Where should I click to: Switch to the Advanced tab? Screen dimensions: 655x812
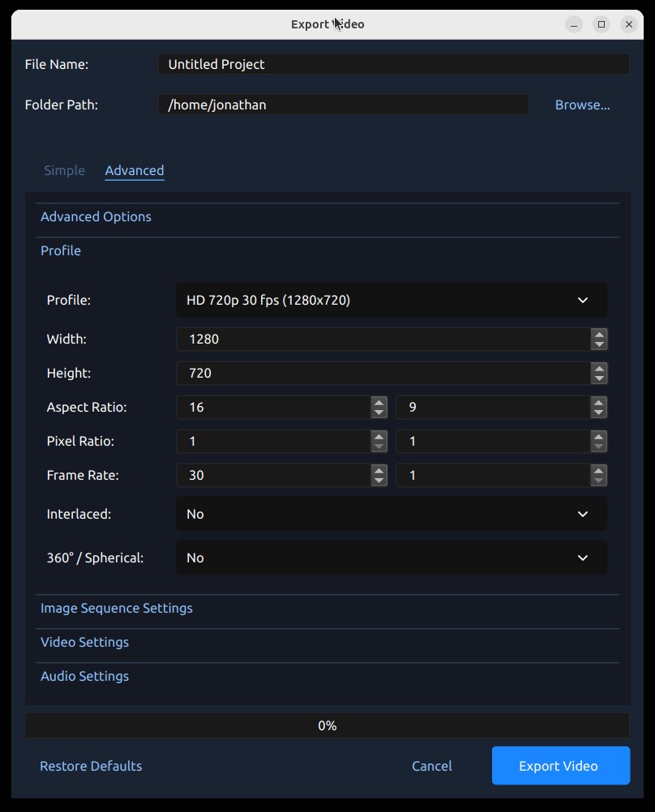click(x=134, y=170)
